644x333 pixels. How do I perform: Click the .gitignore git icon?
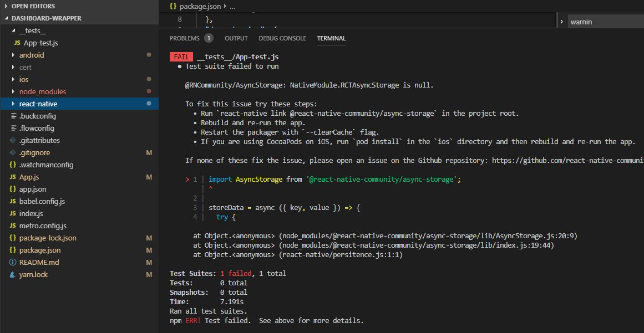point(13,153)
